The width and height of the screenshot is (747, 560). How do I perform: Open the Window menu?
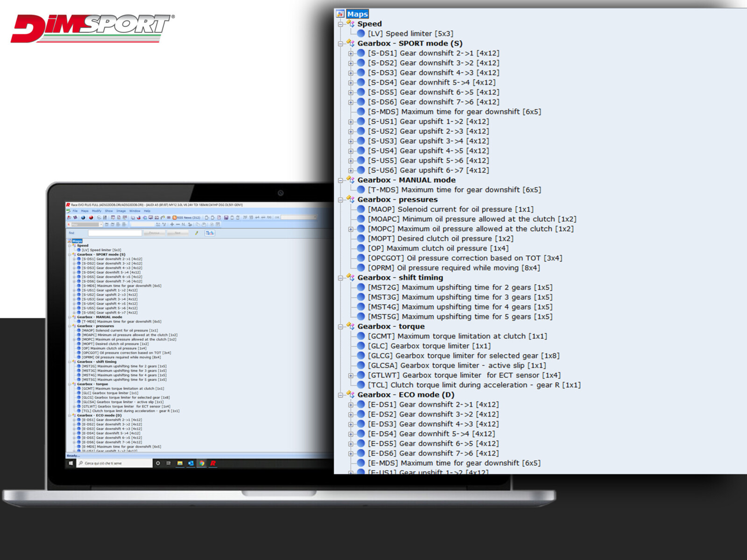134,211
